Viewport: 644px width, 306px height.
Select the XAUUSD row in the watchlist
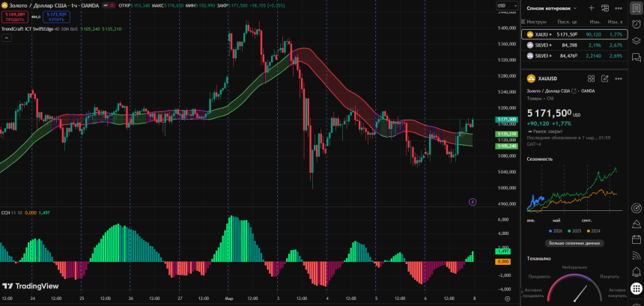(x=573, y=34)
